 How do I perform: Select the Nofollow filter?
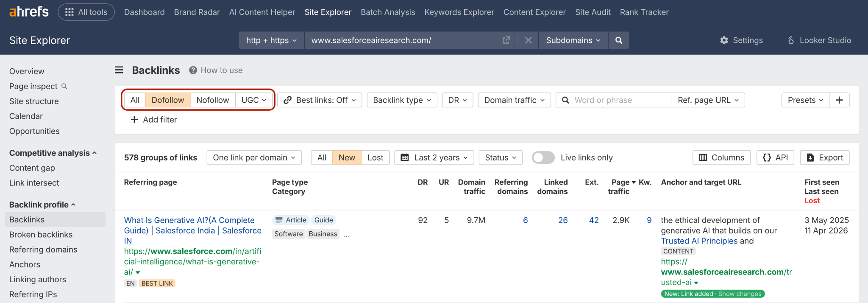213,100
